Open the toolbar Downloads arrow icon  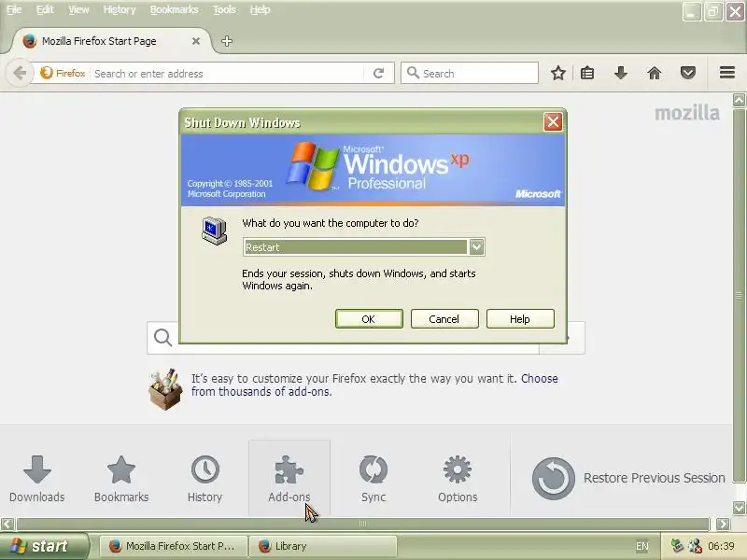(x=620, y=74)
